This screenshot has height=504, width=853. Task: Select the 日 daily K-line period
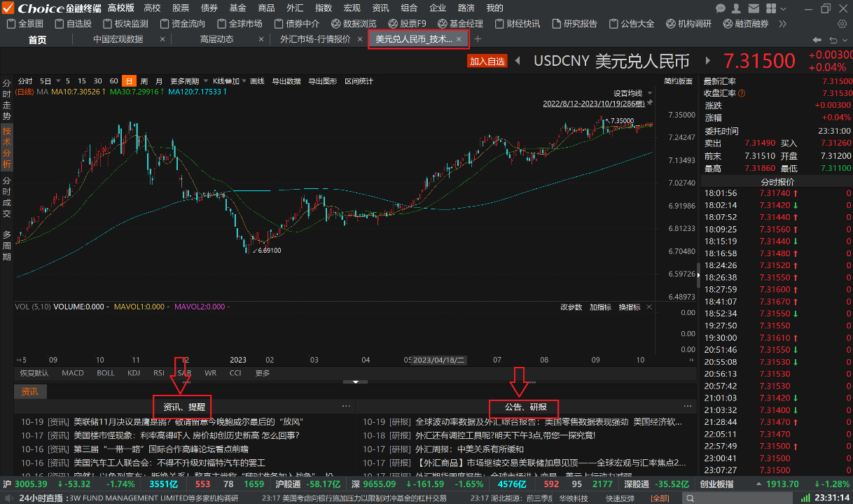pyautogui.click(x=128, y=81)
